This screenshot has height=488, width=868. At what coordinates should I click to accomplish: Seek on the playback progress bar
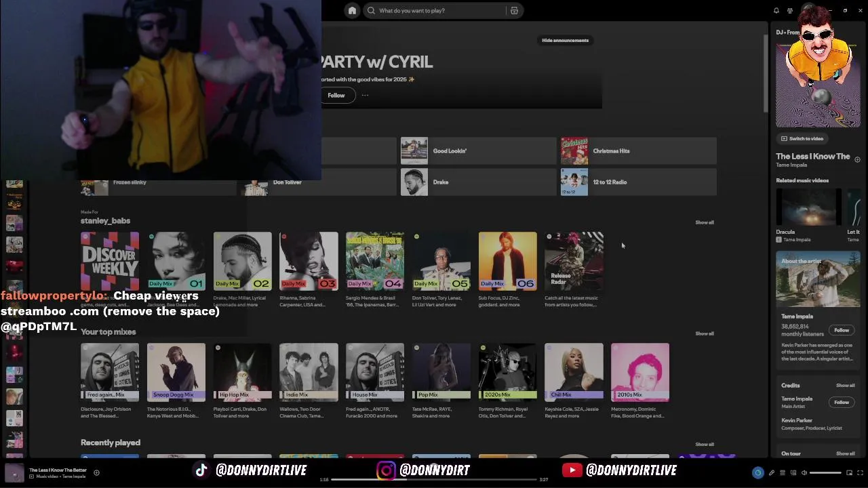coord(434,479)
